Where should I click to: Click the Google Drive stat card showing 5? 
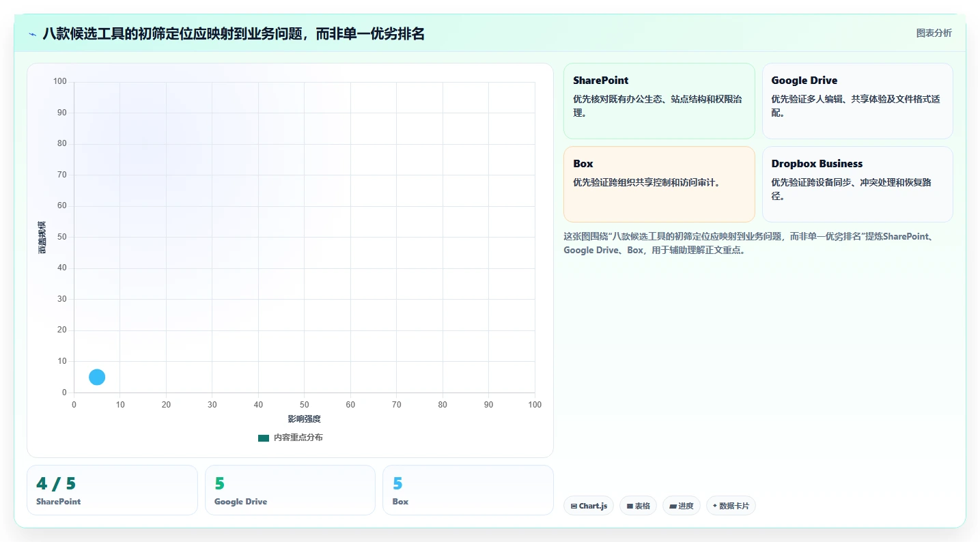290,490
